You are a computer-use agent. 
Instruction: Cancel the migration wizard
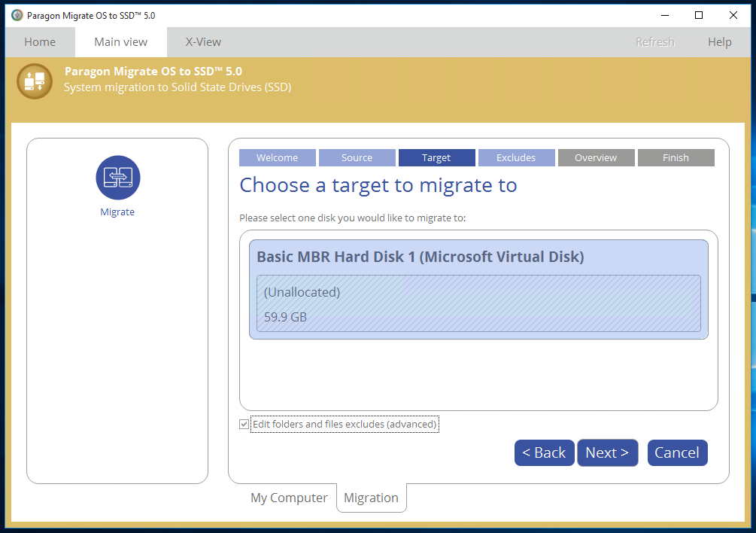pyautogui.click(x=677, y=452)
